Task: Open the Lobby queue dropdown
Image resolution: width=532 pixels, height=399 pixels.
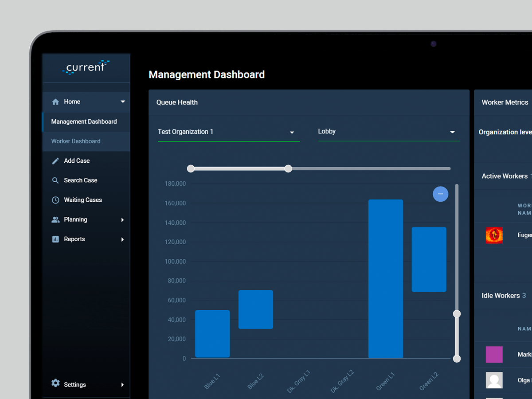Action: tap(389, 132)
